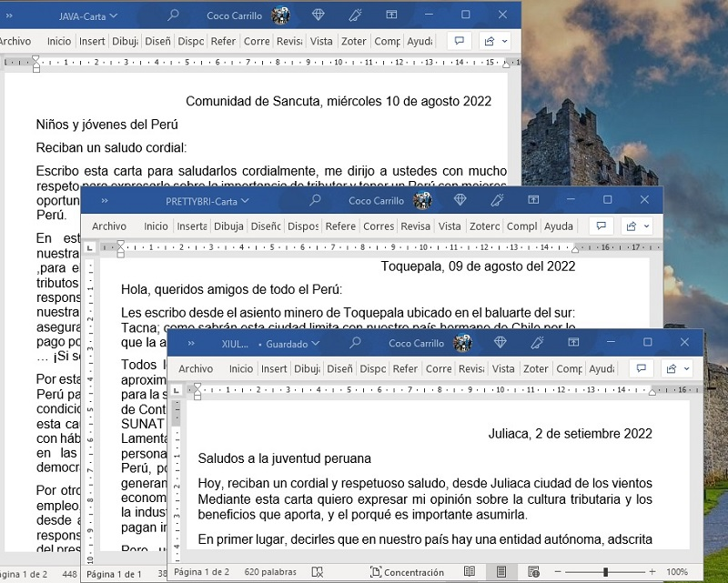This screenshot has width=728, height=583.
Task: Toggle Concentración focus mode in status bar
Action: click(406, 572)
